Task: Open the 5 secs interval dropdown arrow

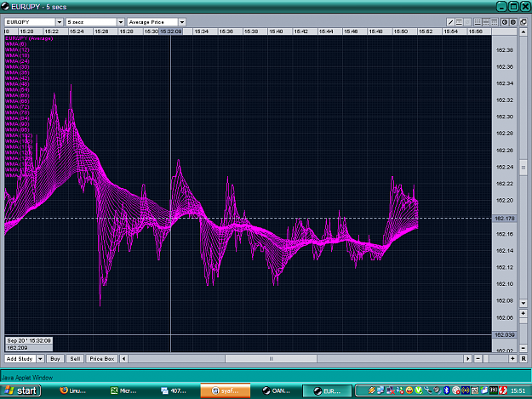Action: click(121, 22)
